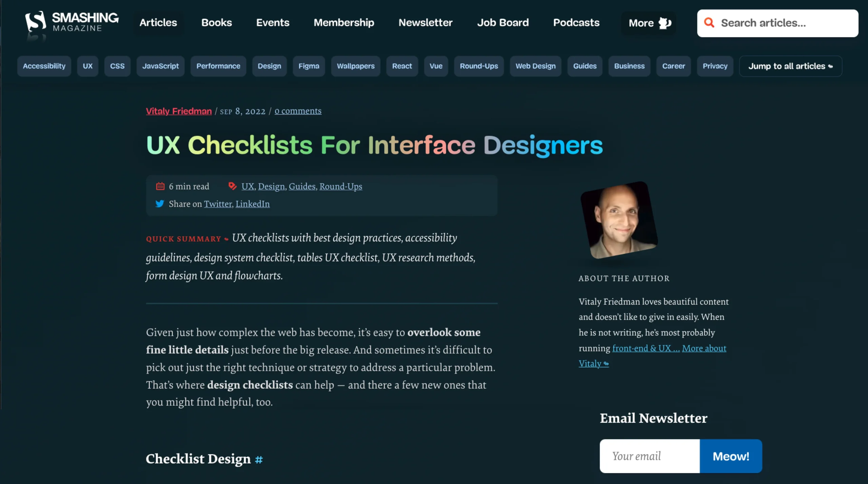Open the front-end & UX link
The height and width of the screenshot is (484, 868).
pyautogui.click(x=646, y=348)
